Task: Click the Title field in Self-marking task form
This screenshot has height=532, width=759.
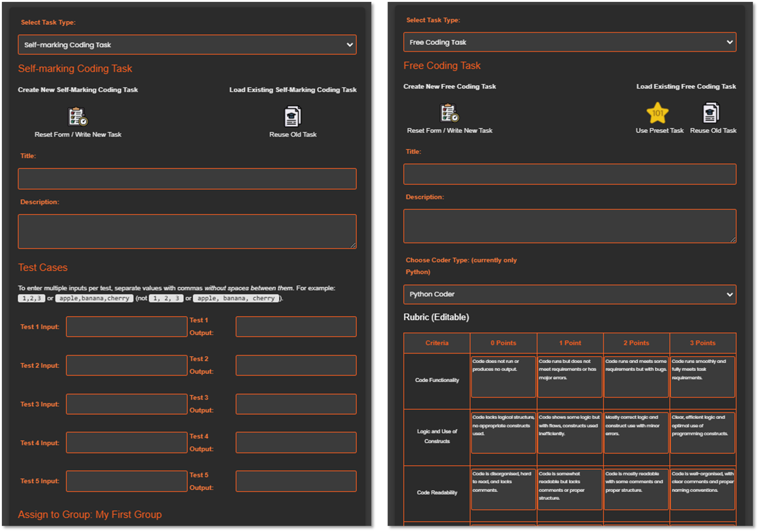Action: [x=187, y=179]
